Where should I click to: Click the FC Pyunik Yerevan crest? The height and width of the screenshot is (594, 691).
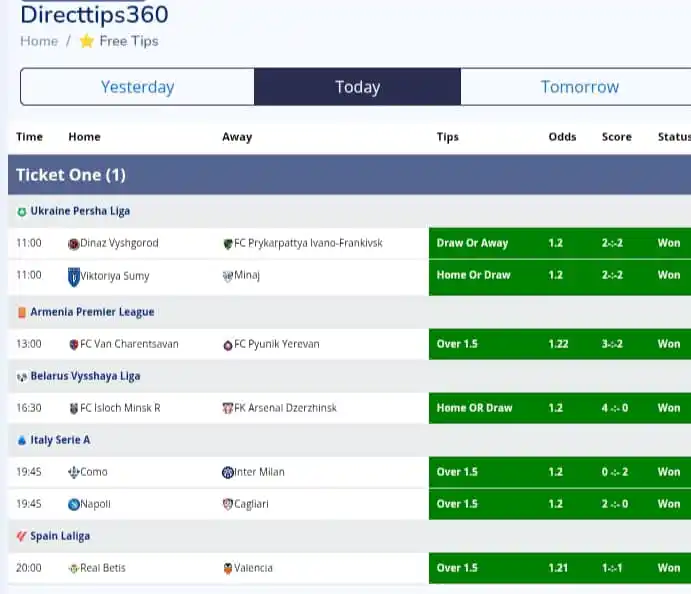point(228,345)
